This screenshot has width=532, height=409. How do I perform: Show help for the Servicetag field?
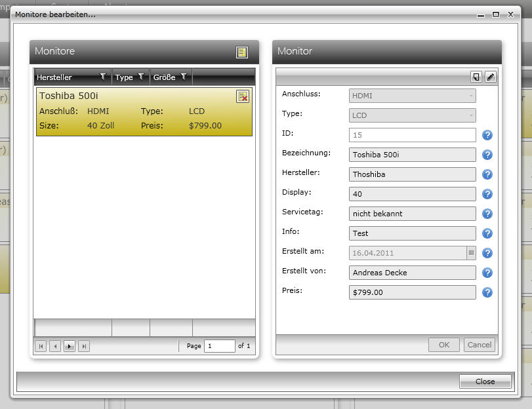[x=487, y=214]
